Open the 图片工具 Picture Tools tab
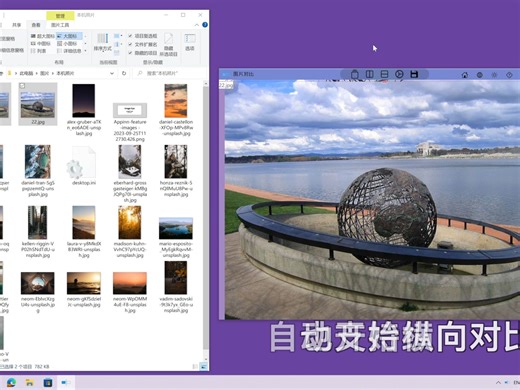The image size is (520, 390). (60, 25)
